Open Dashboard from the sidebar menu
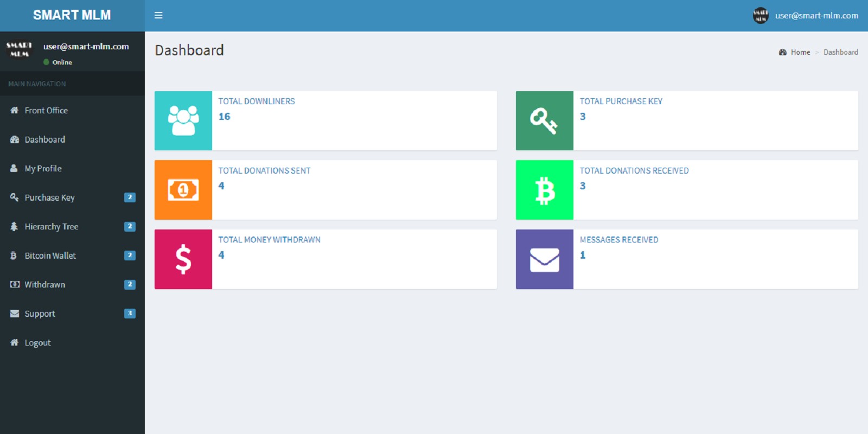This screenshot has width=868, height=434. coord(72,139)
